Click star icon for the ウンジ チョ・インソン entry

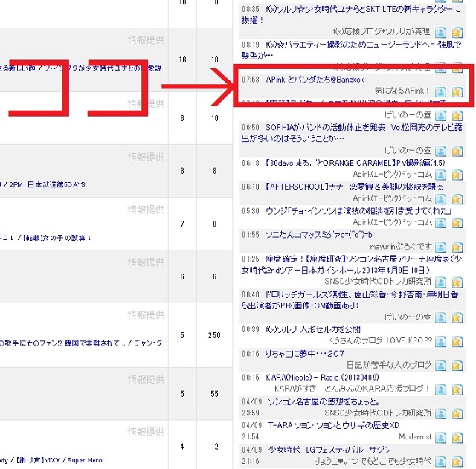pos(457,223)
